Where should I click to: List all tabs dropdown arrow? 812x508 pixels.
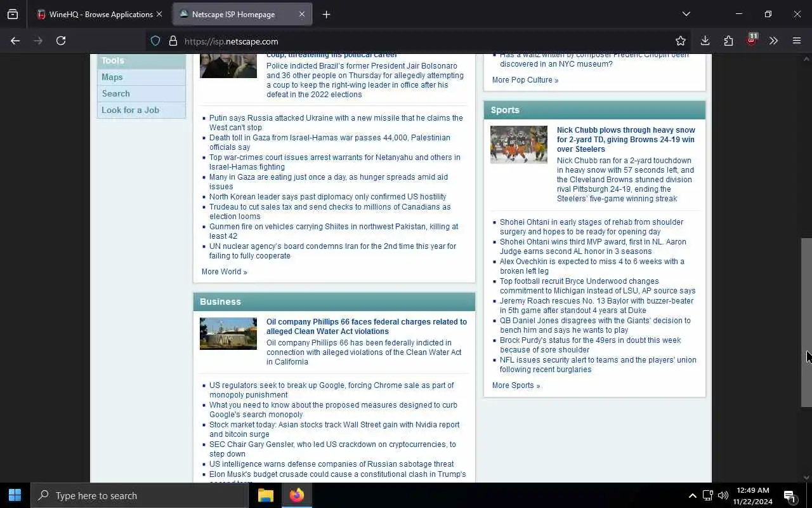click(686, 14)
